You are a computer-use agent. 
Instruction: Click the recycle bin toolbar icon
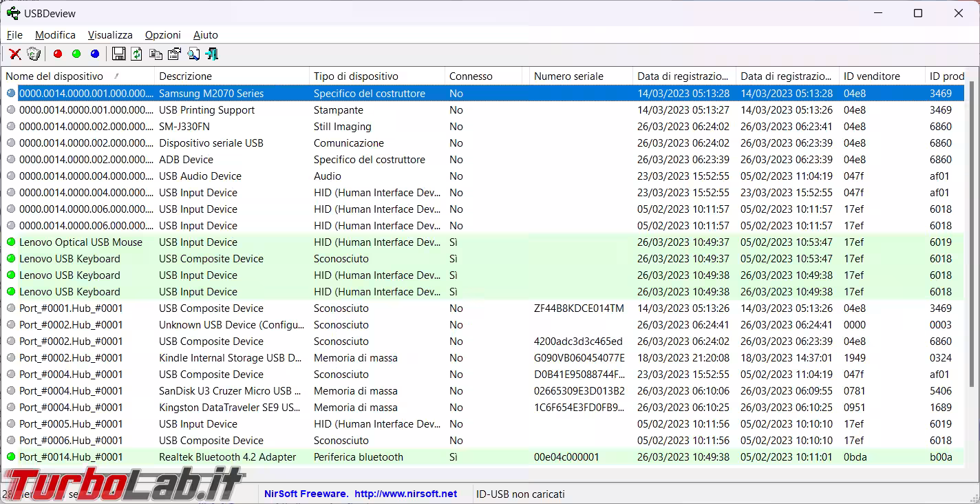pyautogui.click(x=34, y=54)
